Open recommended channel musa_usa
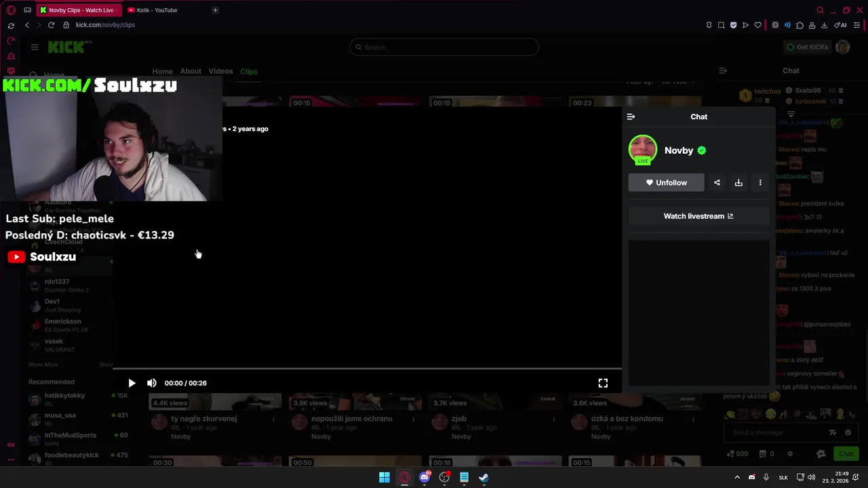Viewport: 868px width, 488px height. pyautogui.click(x=60, y=415)
